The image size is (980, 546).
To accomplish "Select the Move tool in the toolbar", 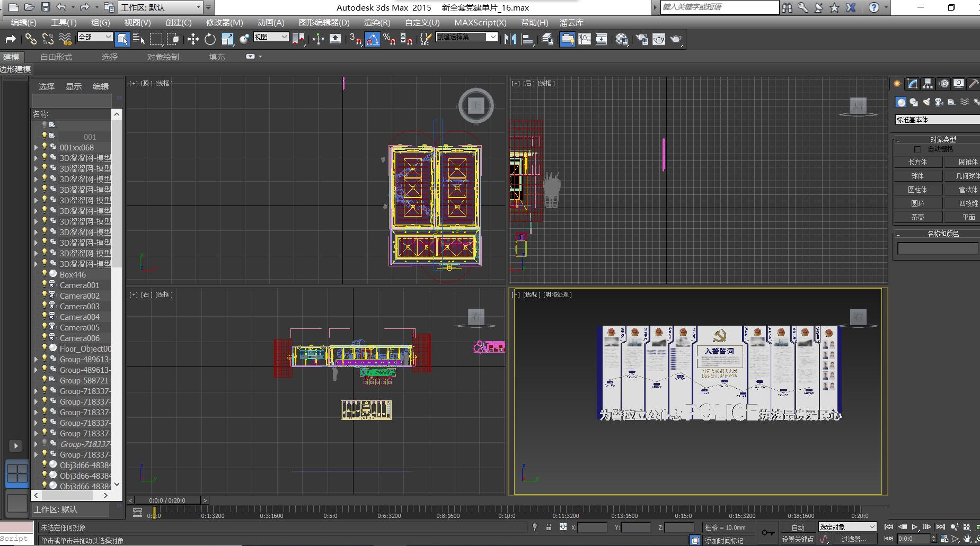I will (x=193, y=39).
